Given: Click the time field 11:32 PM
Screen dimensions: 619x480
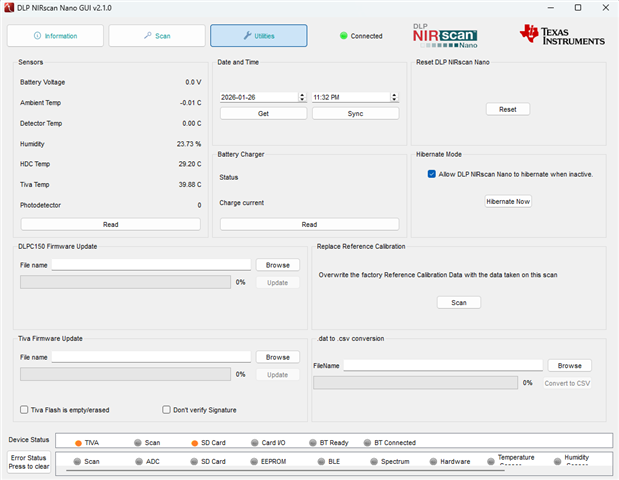Looking at the screenshot, I should (x=351, y=97).
